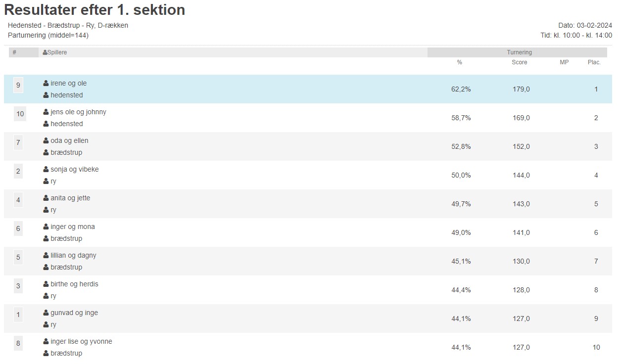620x364 pixels.
Task: Click pair number 9 box
Action: 18,85
